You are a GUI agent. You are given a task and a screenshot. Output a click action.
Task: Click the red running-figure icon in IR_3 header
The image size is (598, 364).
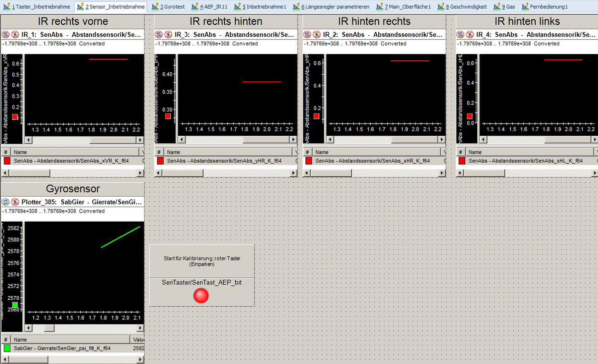[167, 35]
